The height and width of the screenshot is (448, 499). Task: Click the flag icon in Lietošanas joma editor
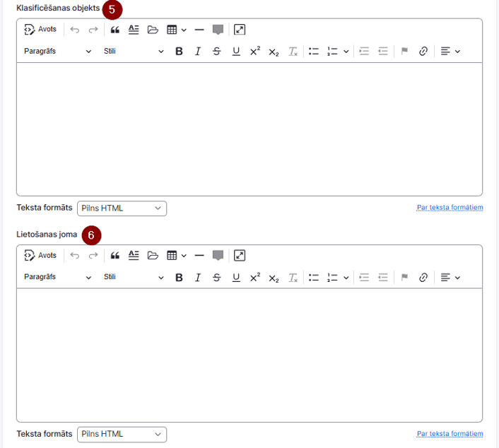[404, 277]
